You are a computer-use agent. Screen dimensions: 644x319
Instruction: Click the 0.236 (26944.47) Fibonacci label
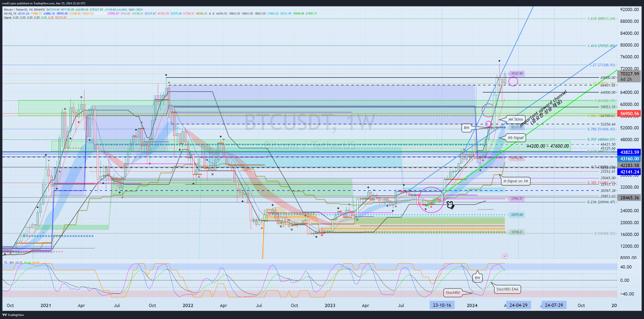[x=601, y=202]
